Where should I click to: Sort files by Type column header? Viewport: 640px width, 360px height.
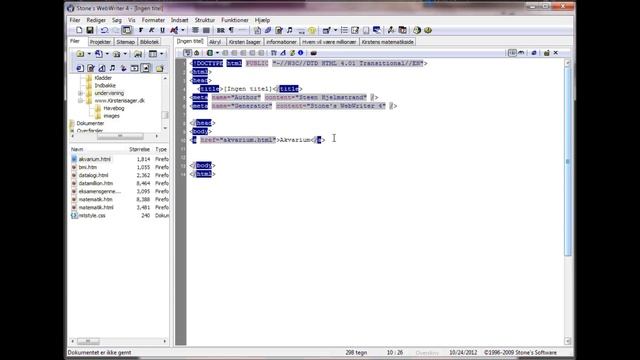point(161,149)
